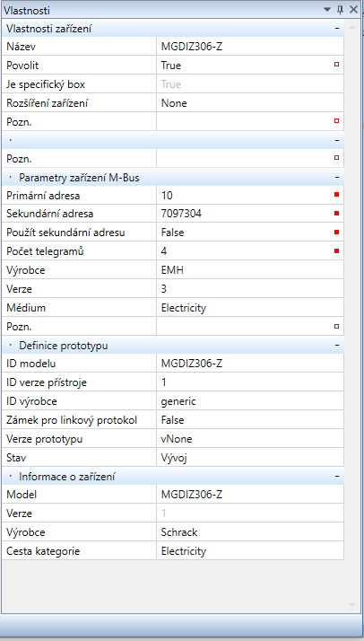The height and width of the screenshot is (641, 364).
Task: Open the Rozšíření zařízení None value
Action: (x=250, y=103)
